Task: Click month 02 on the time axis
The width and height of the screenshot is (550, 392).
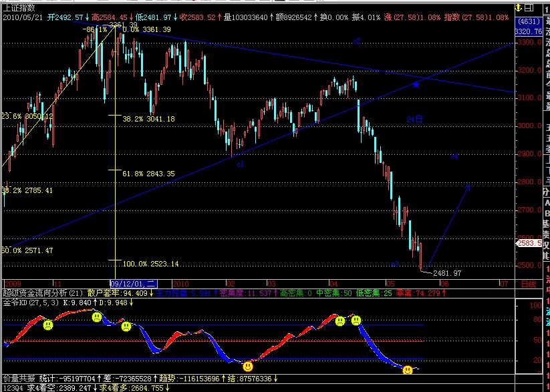Action: (x=231, y=284)
